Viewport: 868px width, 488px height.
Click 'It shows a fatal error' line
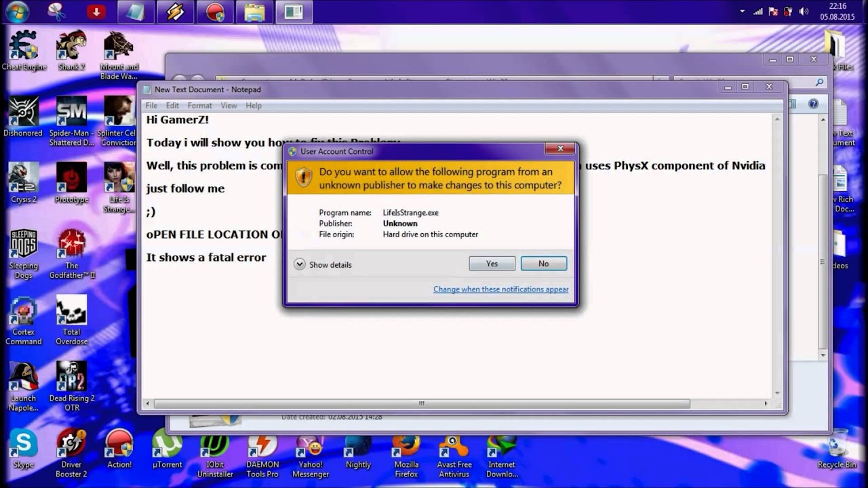(x=206, y=258)
